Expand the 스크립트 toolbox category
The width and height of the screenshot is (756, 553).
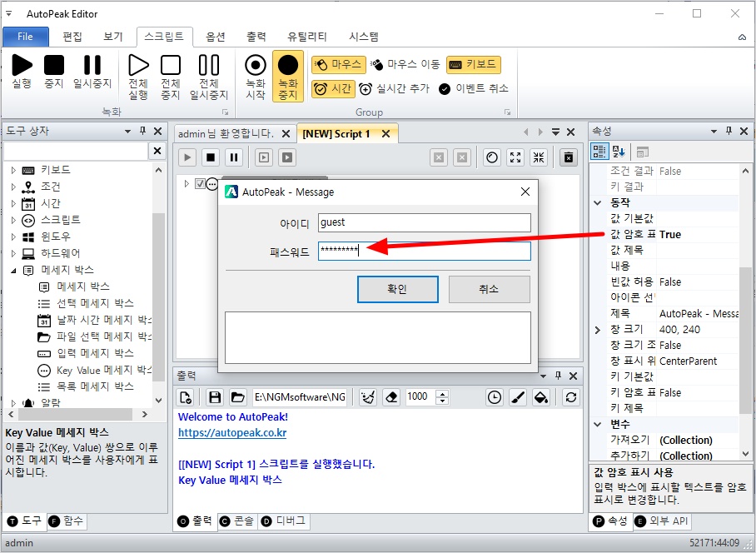point(13,220)
